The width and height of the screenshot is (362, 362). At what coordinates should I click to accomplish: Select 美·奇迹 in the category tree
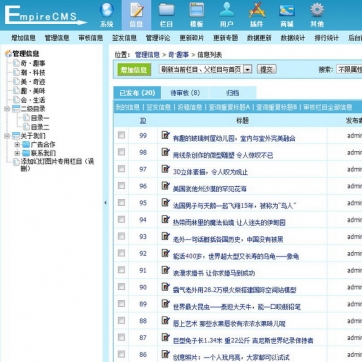33,82
